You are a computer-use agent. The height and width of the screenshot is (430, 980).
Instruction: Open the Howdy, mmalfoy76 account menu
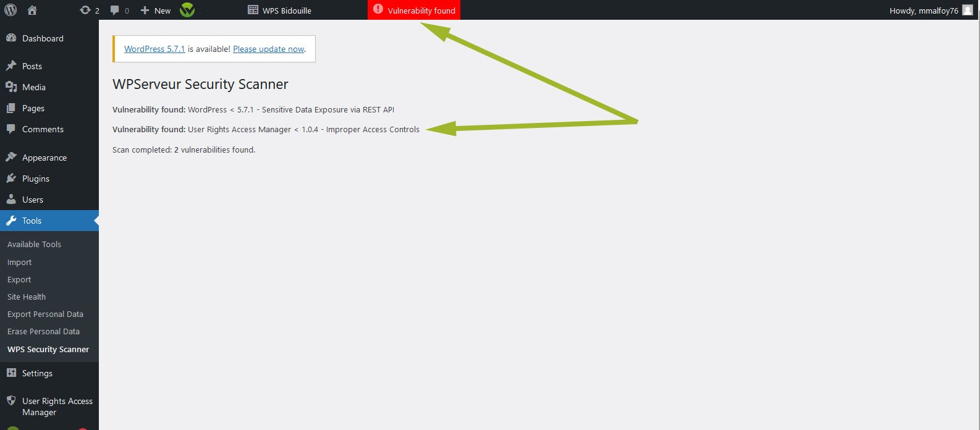[923, 11]
